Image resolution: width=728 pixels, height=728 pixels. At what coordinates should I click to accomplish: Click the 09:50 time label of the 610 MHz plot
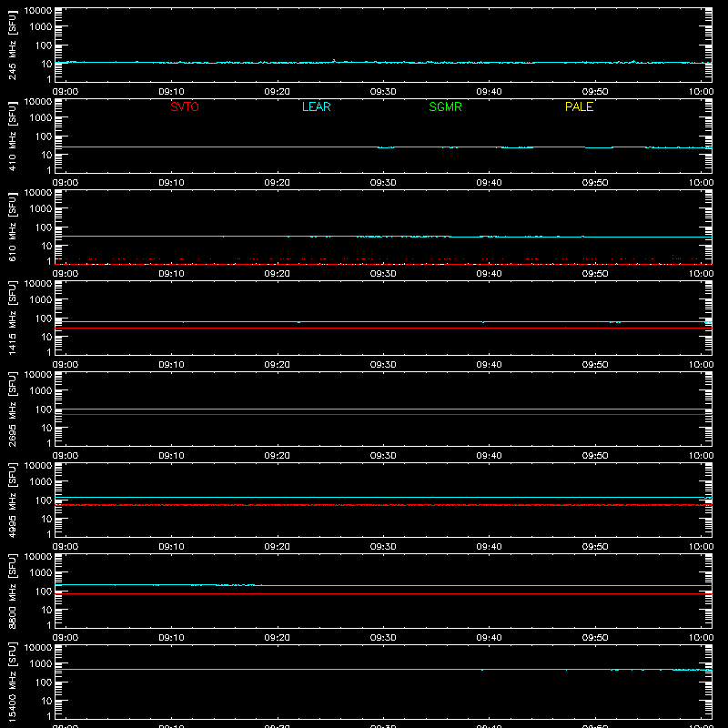pos(595,274)
